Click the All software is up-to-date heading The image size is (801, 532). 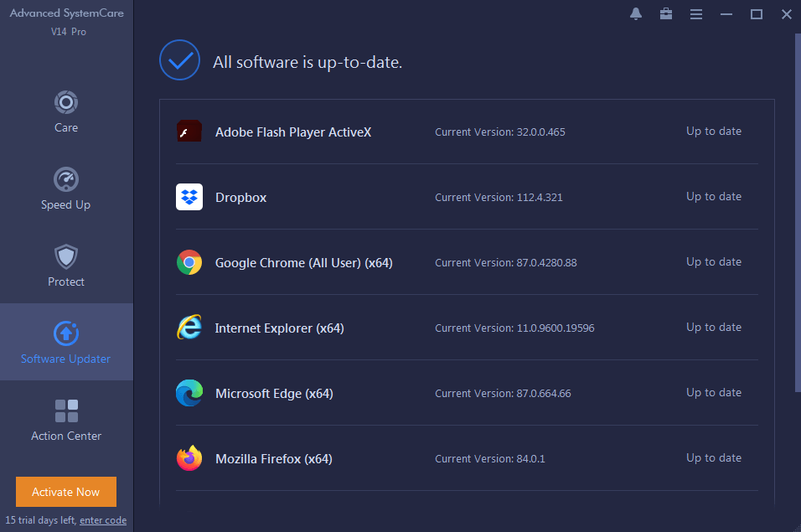click(307, 62)
